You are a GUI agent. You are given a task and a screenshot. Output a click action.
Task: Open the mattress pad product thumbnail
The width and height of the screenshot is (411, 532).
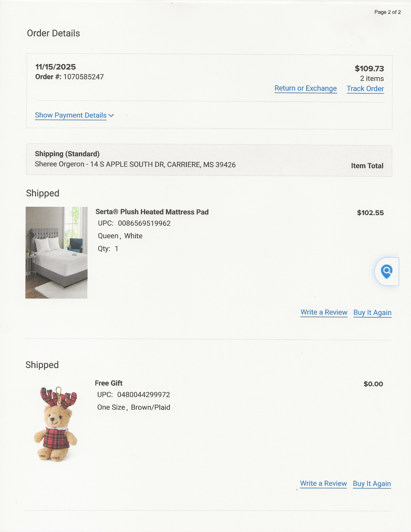tap(57, 253)
